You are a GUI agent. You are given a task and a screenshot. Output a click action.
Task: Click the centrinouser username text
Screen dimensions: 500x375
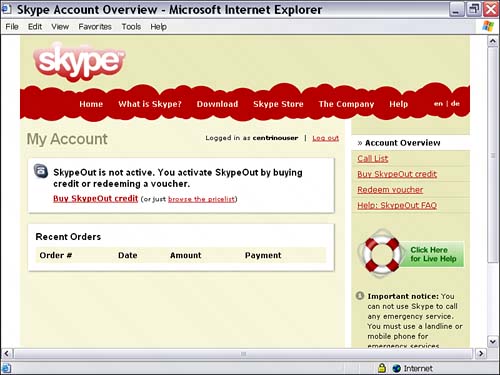(275, 138)
